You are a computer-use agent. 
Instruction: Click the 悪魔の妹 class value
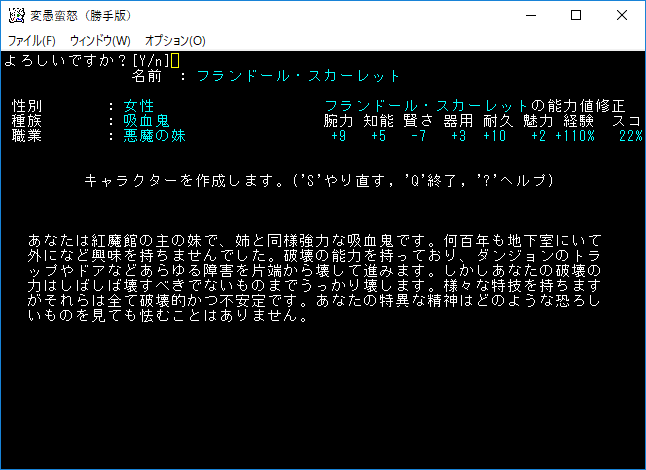point(155,136)
